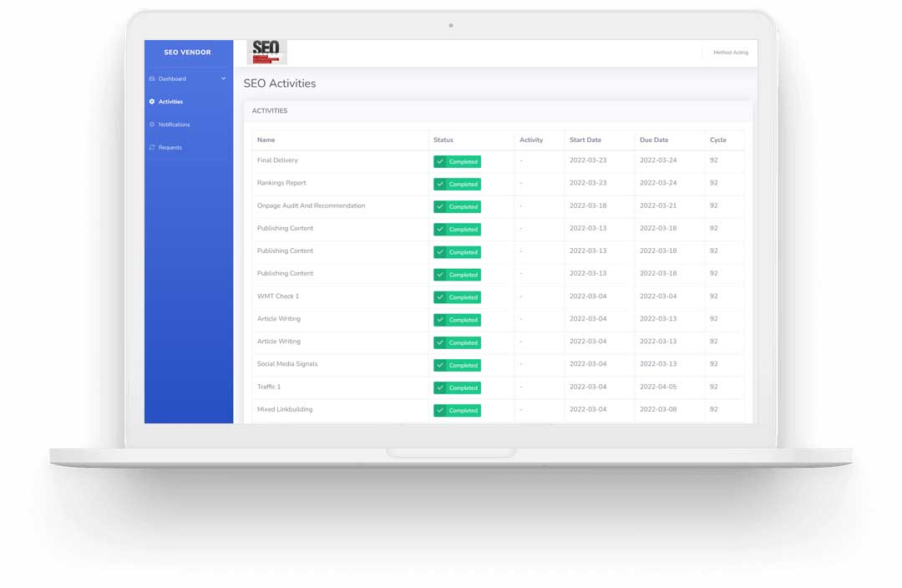This screenshot has height=588, width=902.
Task: Click the SEO VENDOR brand link
Action: coord(187,53)
